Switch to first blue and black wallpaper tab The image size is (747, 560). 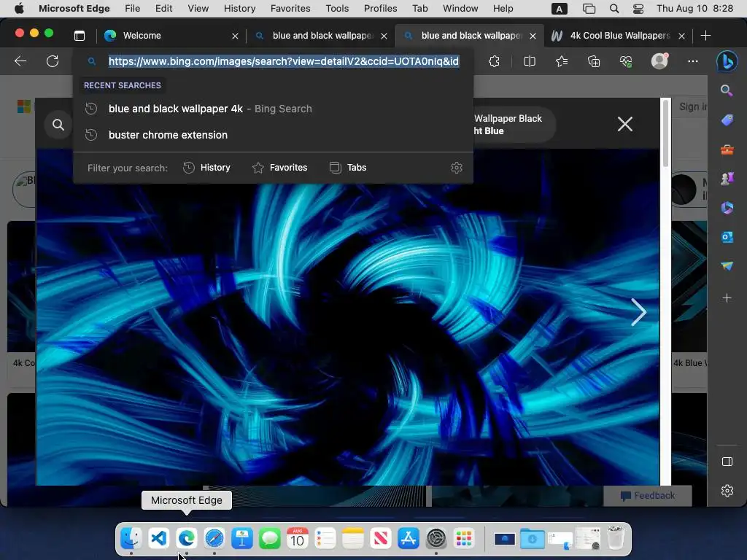pyautogui.click(x=321, y=36)
